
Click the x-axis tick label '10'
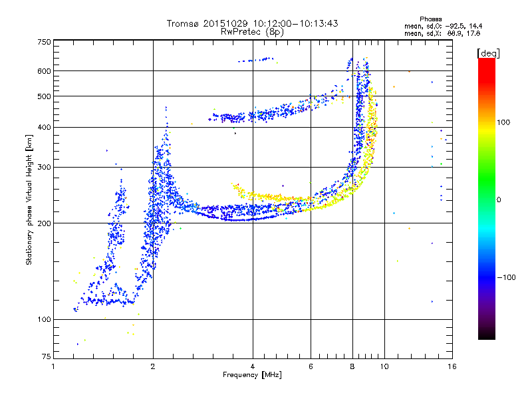(x=384, y=366)
